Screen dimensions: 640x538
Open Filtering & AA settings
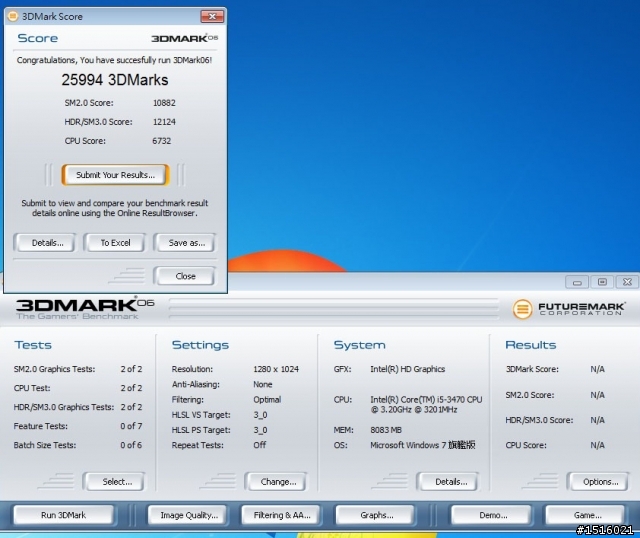[x=282, y=515]
